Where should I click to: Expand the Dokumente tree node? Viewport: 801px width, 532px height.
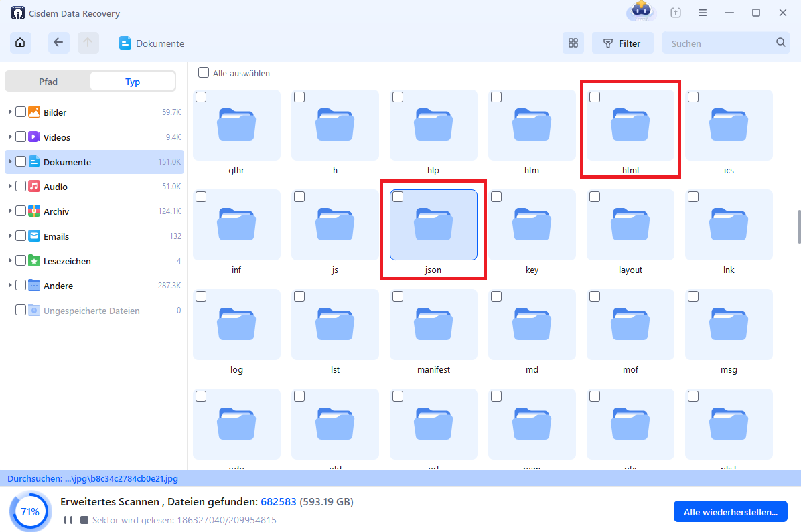tap(9, 161)
